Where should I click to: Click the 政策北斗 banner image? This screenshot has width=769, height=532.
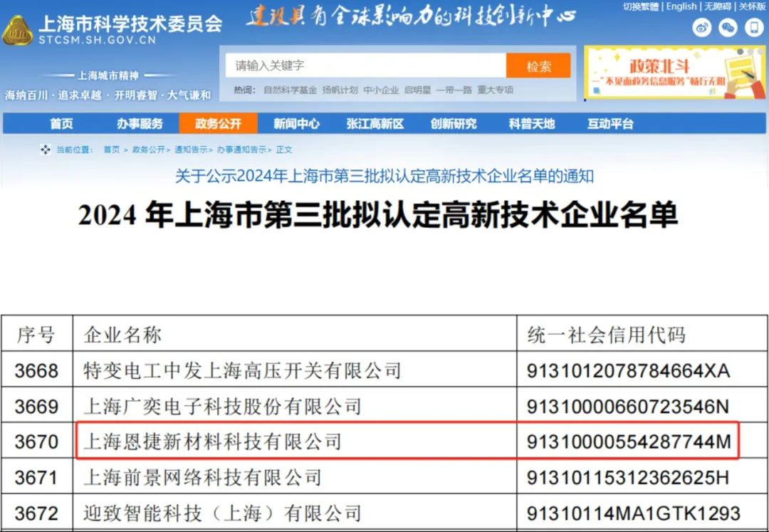(674, 73)
